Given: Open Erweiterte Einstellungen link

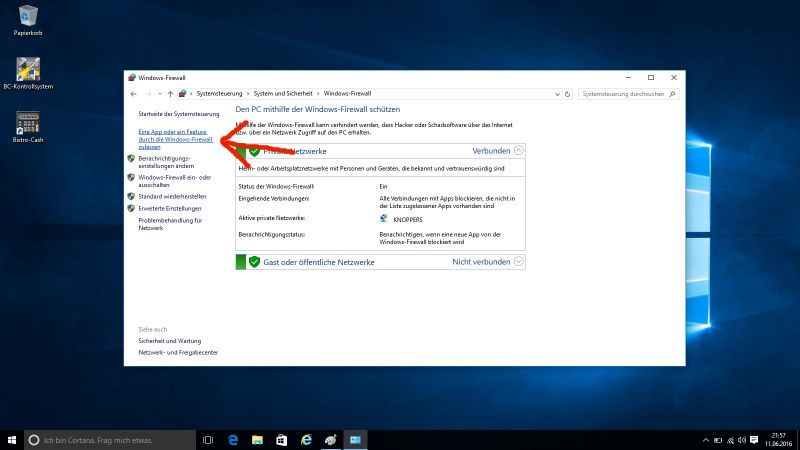Looking at the screenshot, I should (x=170, y=209).
